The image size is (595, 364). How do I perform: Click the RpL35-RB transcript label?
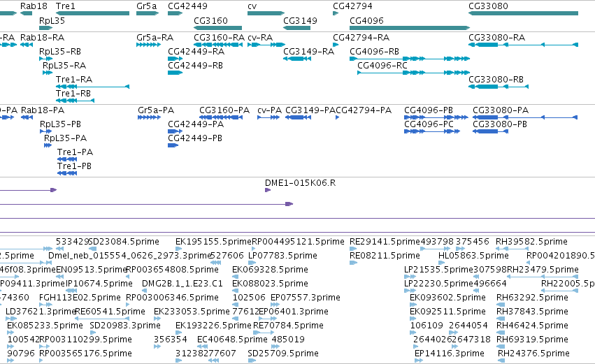click(x=60, y=52)
